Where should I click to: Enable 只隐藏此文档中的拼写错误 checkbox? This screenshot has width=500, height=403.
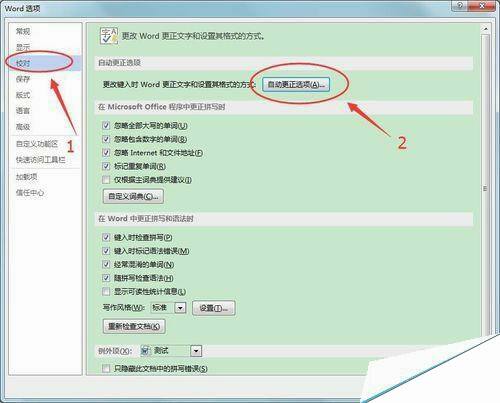coord(106,368)
